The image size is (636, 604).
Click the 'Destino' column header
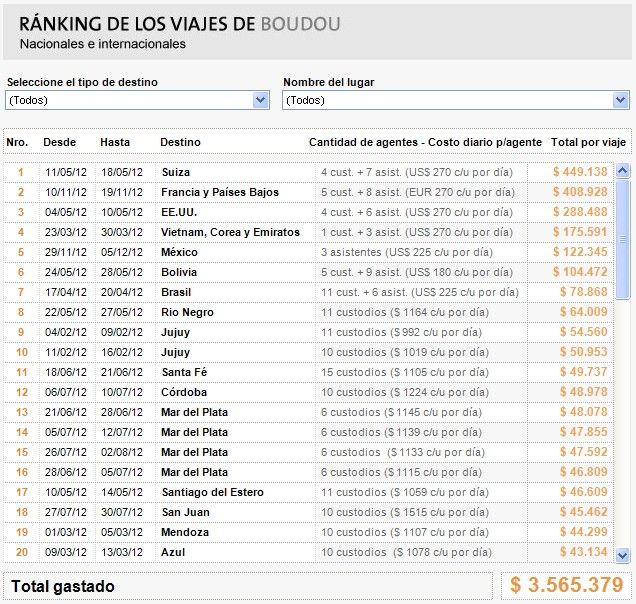pyautogui.click(x=179, y=143)
